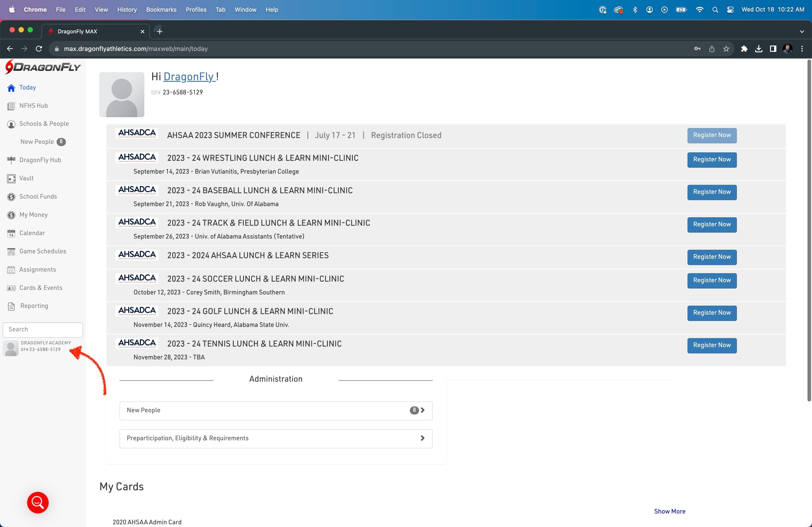This screenshot has height=527, width=812.
Task: Open the Bookmarks menu in menu bar
Action: [x=161, y=9]
